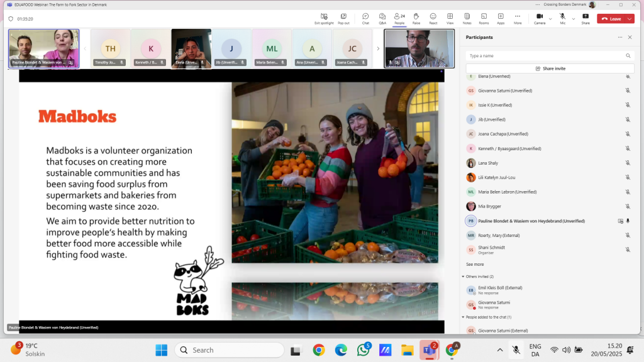The height and width of the screenshot is (362, 644).
Task: Open Task View from taskbar
Action: (x=296, y=351)
